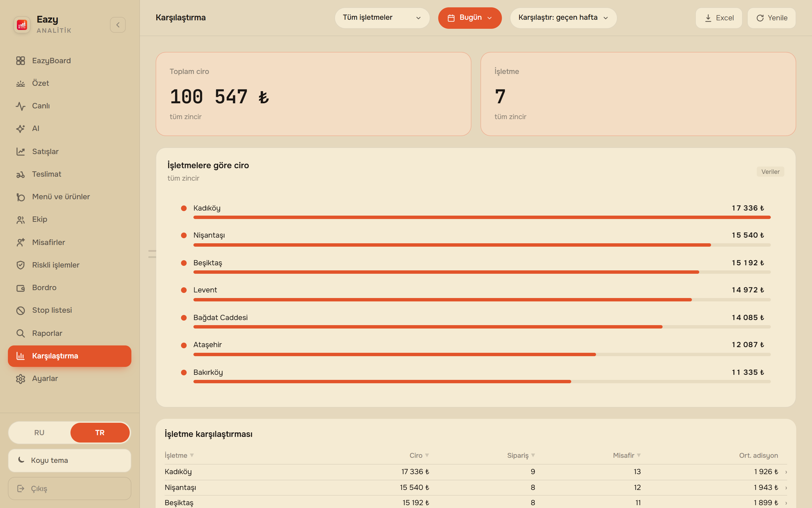Click the Eazy Analitik logo icon
Screen dimensions: 812x508
[22, 25]
